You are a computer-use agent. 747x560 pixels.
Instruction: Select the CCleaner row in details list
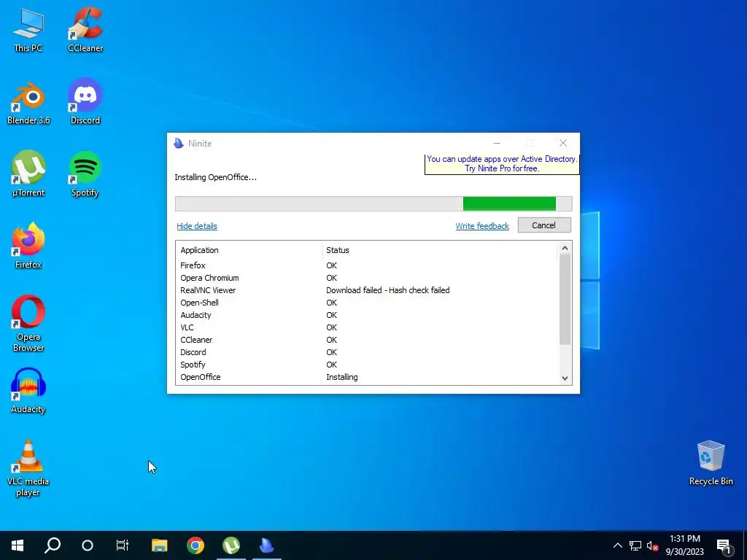click(x=367, y=340)
